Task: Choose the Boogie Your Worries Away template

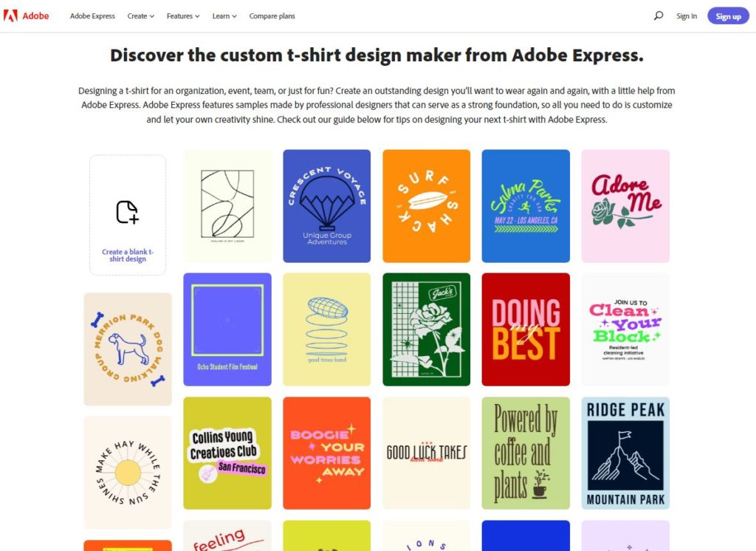Action: click(327, 453)
